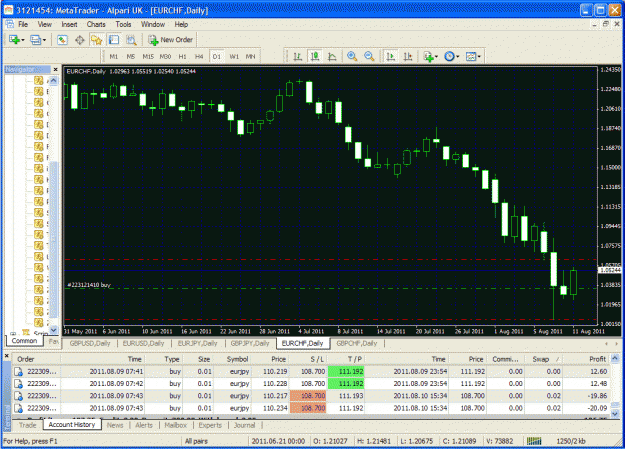Switch to EURJPY,Daily chart tab
Viewport: 625px width, 449px height.
[197, 343]
